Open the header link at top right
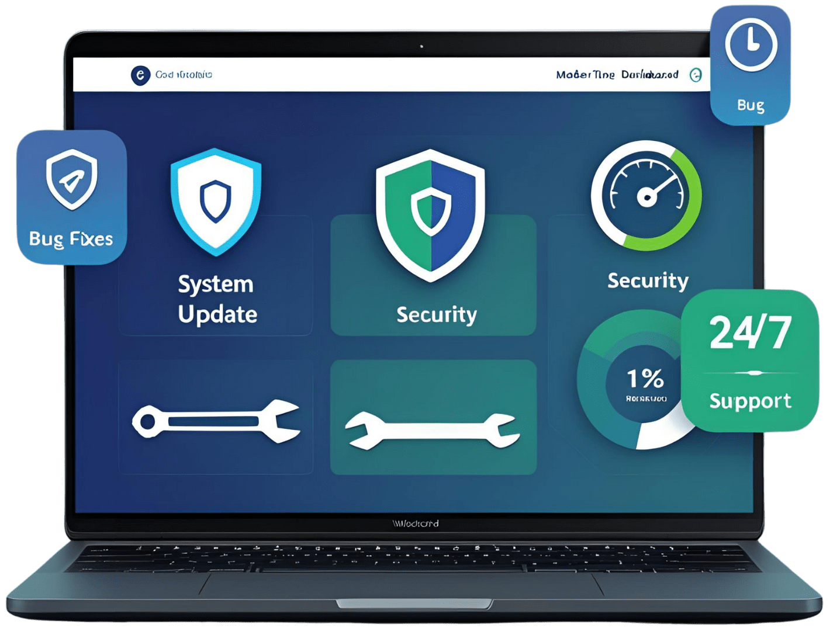This screenshot has width=840, height=631. [x=617, y=75]
